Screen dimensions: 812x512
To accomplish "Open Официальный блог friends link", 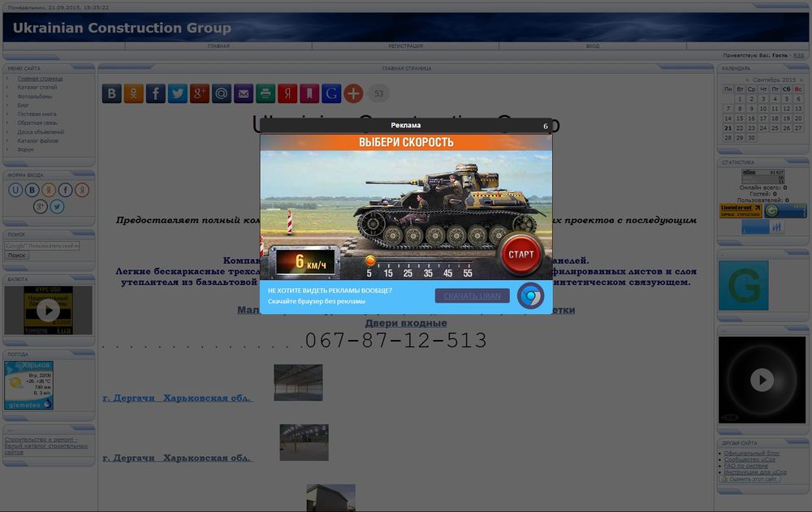I will (x=751, y=453).
